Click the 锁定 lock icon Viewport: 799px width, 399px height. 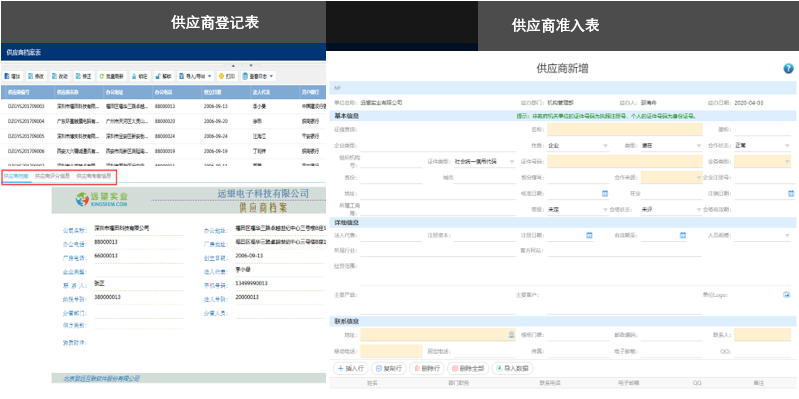[x=134, y=76]
